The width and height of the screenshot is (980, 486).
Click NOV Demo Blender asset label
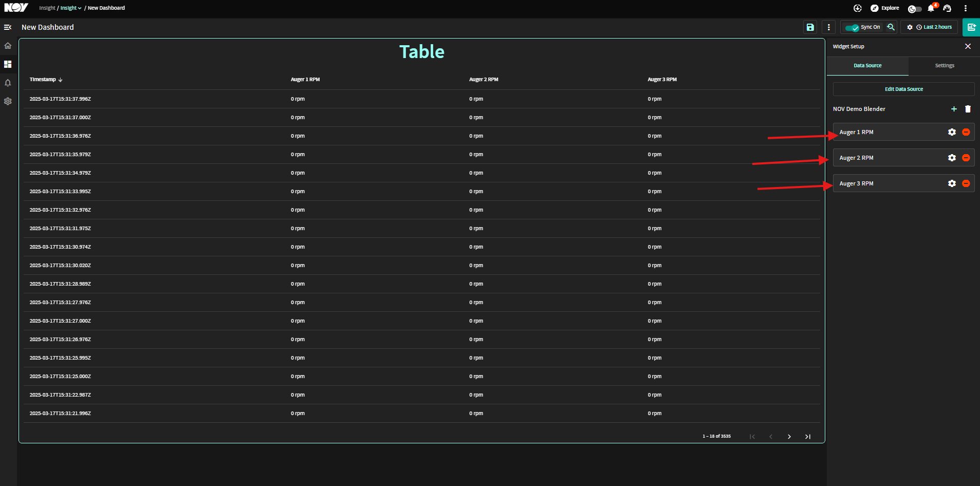coord(859,109)
